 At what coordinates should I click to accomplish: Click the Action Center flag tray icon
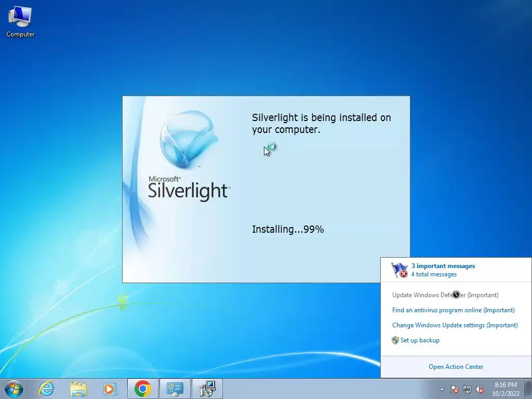point(455,389)
